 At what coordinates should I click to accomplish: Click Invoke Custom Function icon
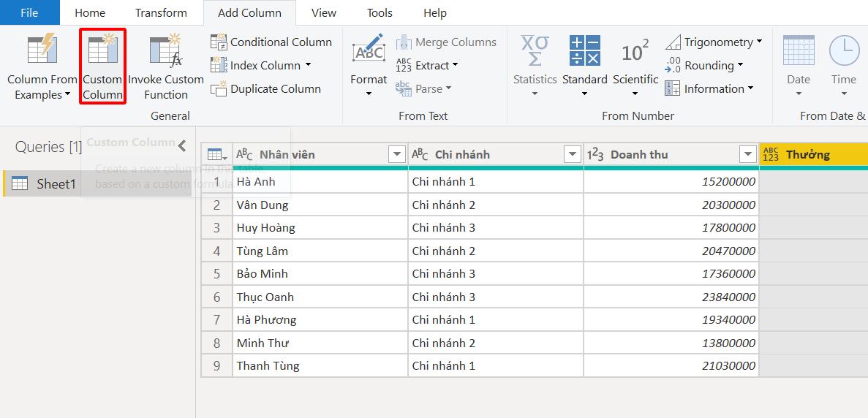point(165,49)
